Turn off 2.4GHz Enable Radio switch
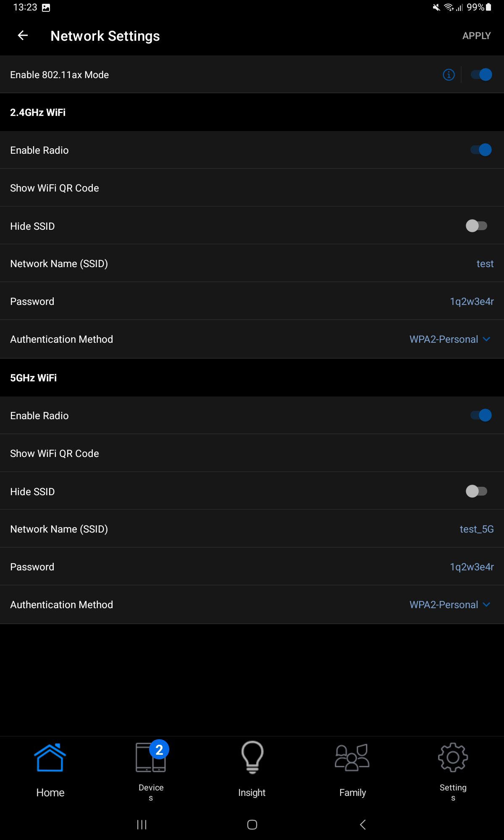 481,150
